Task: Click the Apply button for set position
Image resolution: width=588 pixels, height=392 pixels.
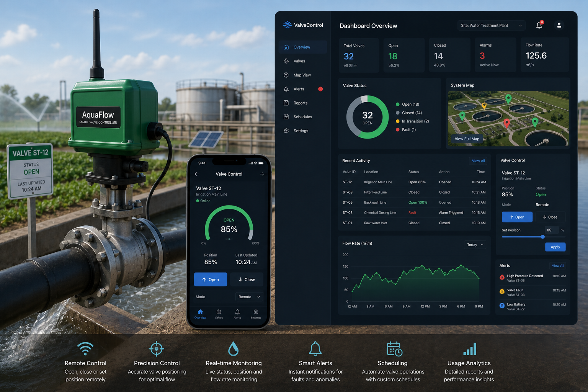Action: click(555, 247)
